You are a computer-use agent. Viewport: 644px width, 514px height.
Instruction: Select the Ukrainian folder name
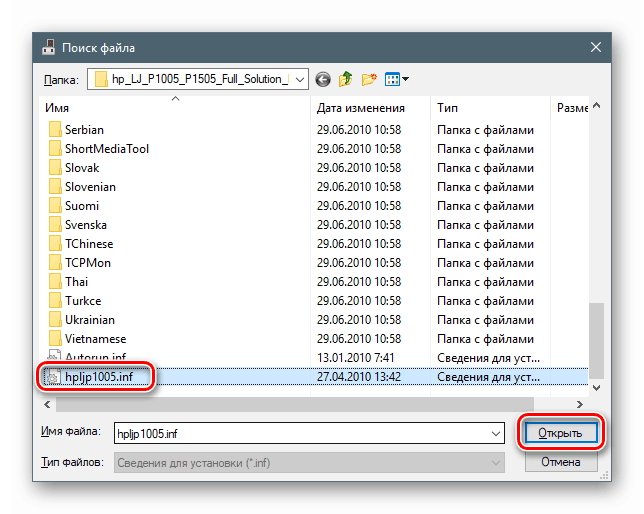90,320
